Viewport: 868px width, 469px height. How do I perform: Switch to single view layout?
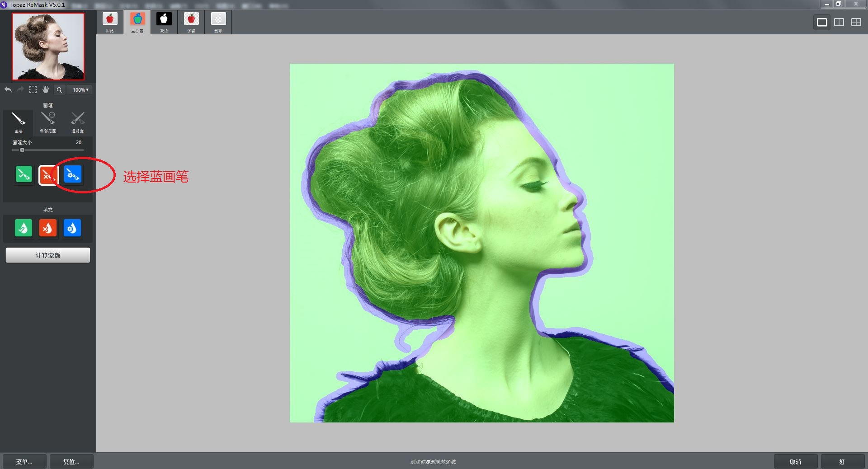pos(822,22)
